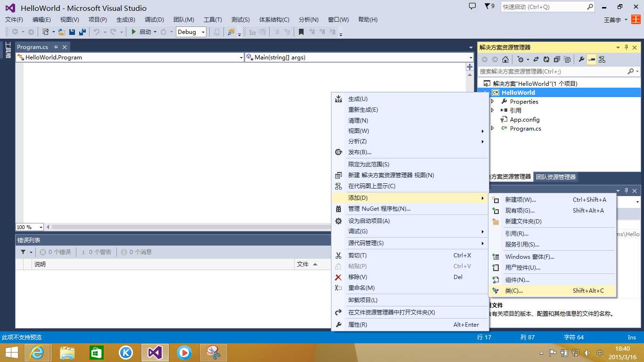Click the search magnifier in Solution Explorer

coord(631,72)
